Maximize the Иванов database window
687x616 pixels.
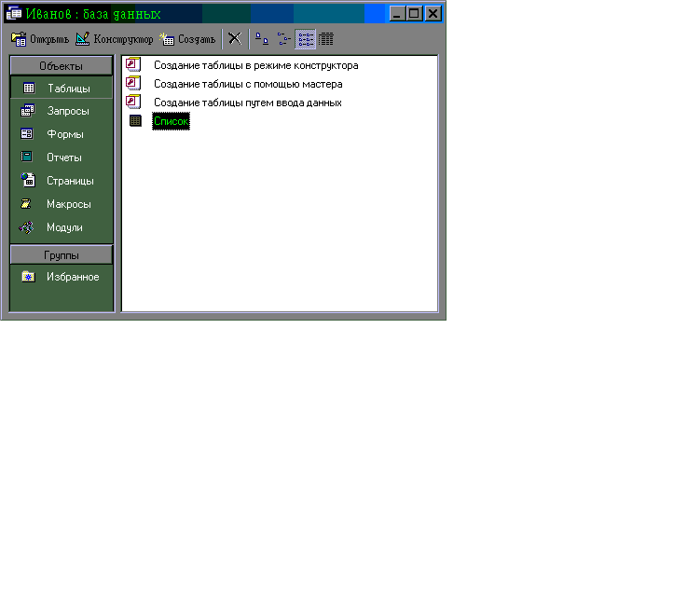click(x=414, y=14)
